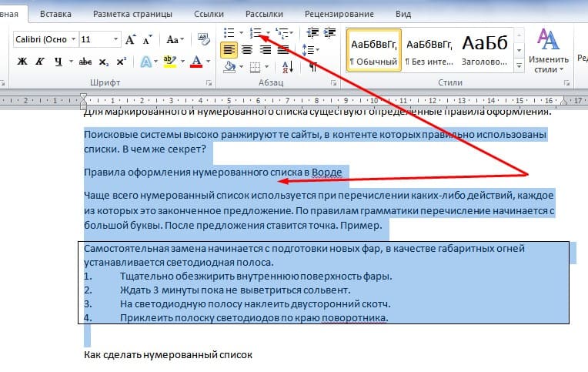
Task: Click list item 'Тщательно обезжирить внутреннюю поверхность фары.'
Action: click(256, 276)
